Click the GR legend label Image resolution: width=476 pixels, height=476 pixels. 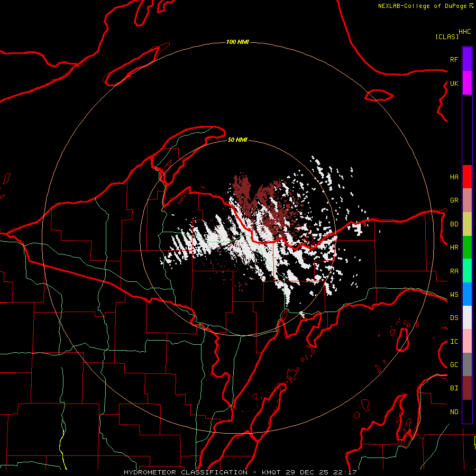pyautogui.click(x=454, y=200)
